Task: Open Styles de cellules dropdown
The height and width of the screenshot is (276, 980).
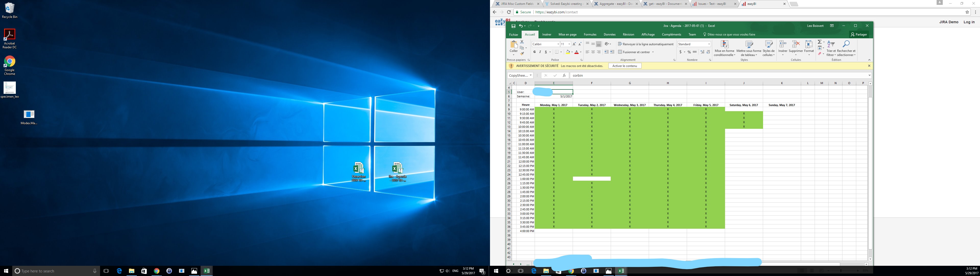Action: coord(768,48)
